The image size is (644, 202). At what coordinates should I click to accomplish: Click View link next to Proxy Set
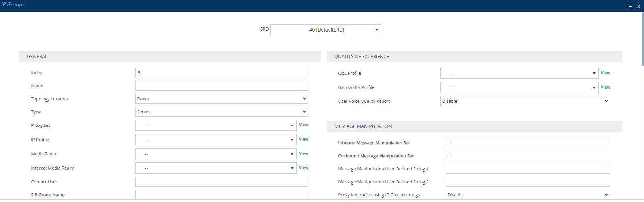tap(304, 125)
